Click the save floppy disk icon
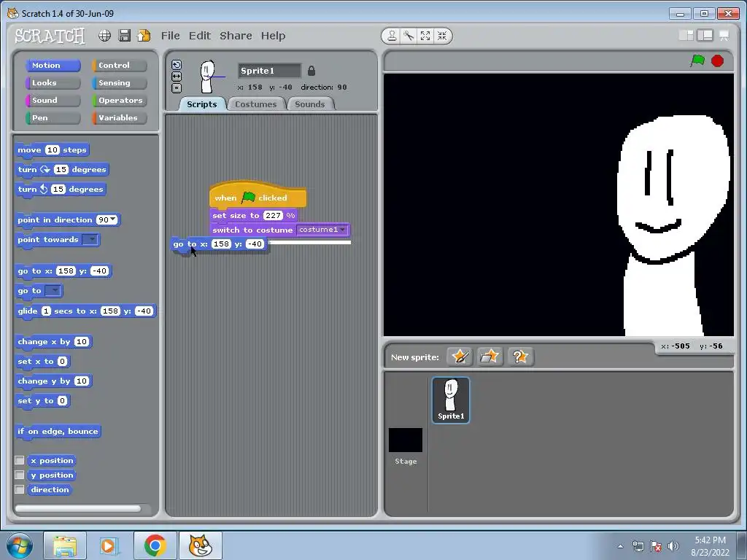This screenshot has width=747, height=560. [x=124, y=36]
